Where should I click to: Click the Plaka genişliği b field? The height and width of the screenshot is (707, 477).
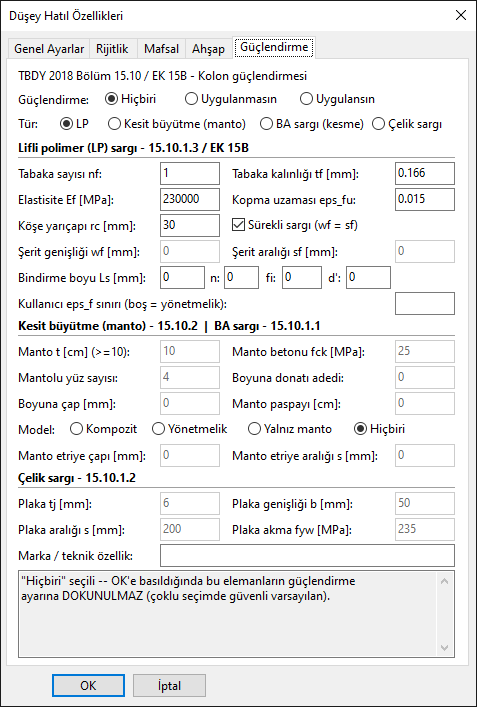pos(425,503)
